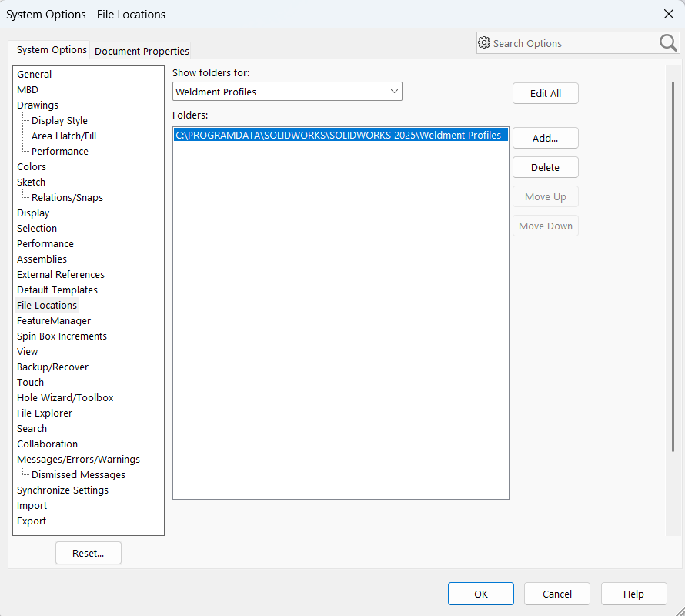Open the Drawings category settings

37,105
